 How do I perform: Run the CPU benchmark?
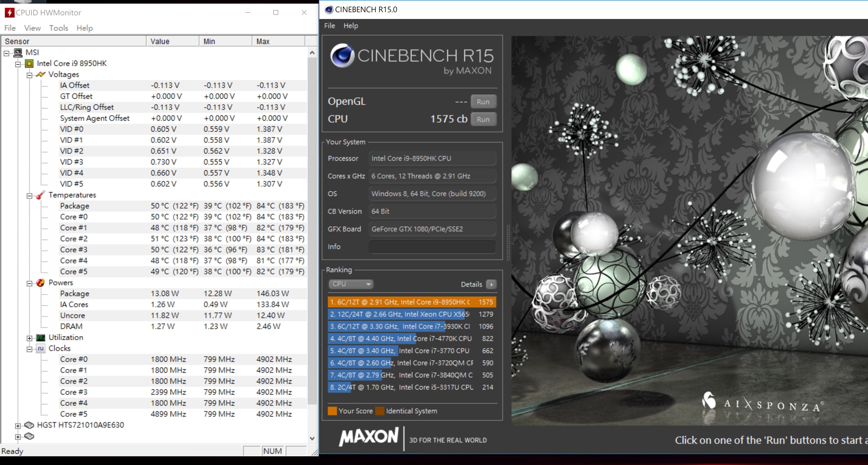coord(483,119)
